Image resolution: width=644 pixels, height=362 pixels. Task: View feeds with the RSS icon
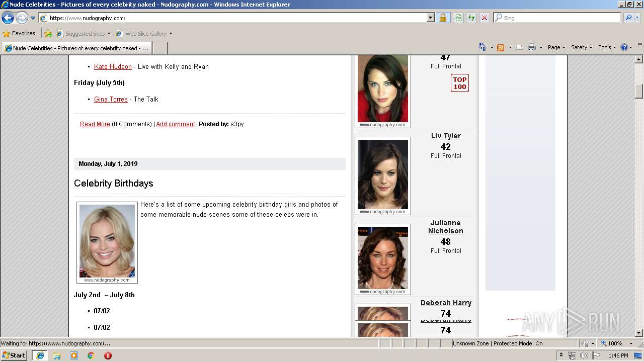pyautogui.click(x=501, y=47)
